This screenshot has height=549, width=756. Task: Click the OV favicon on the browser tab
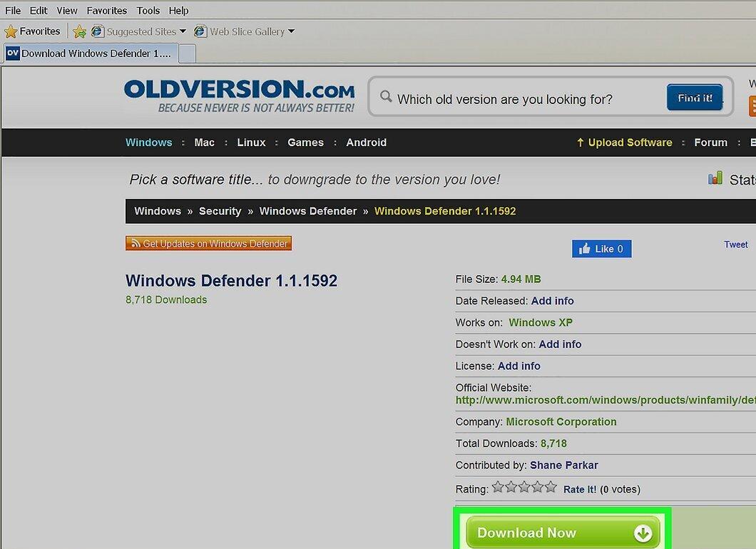[13, 53]
